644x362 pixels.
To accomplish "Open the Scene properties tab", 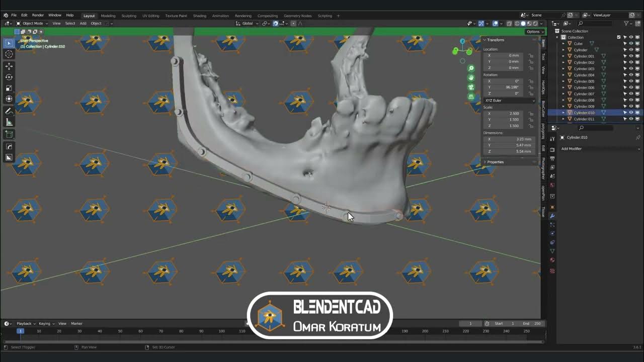I will pos(552,176).
